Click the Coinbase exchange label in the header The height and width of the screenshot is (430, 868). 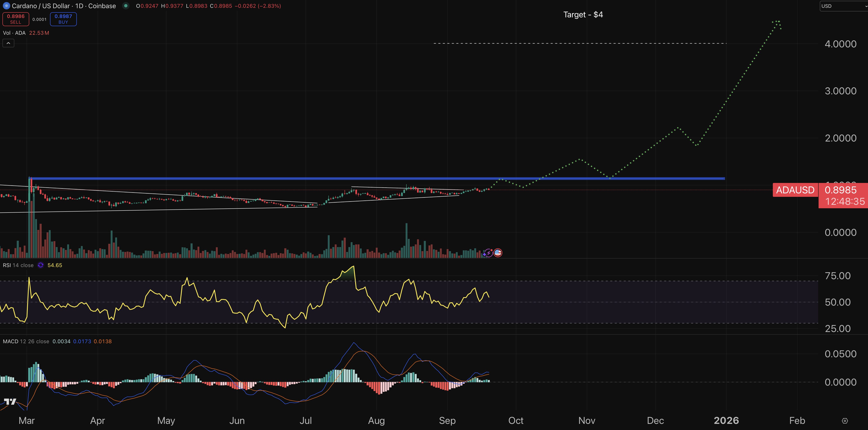(102, 6)
